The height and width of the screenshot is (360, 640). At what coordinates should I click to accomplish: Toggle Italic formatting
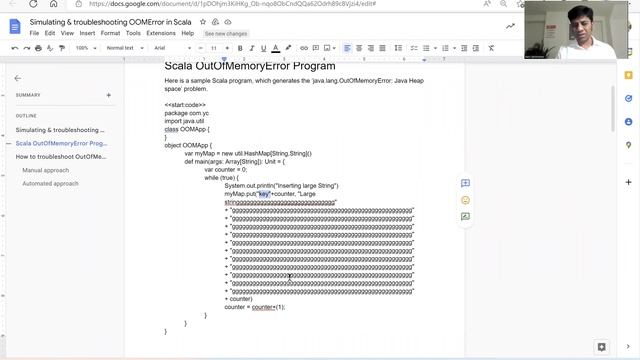pyautogui.click(x=252, y=48)
